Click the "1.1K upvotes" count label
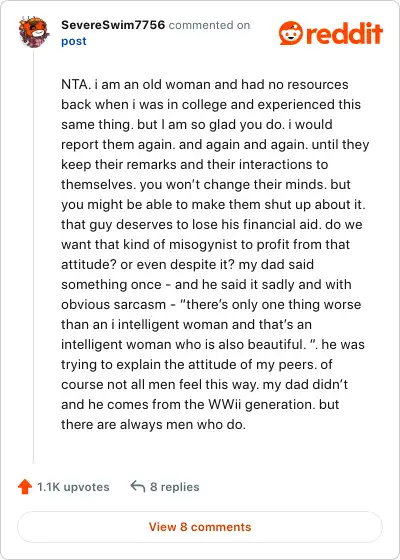Image resolution: width=400 pixels, height=560 pixels. 73,487
